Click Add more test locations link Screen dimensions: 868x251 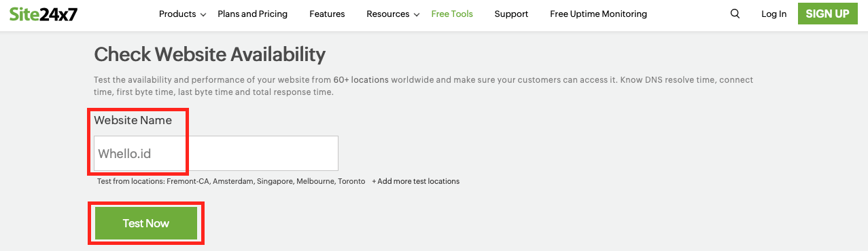[415, 182]
